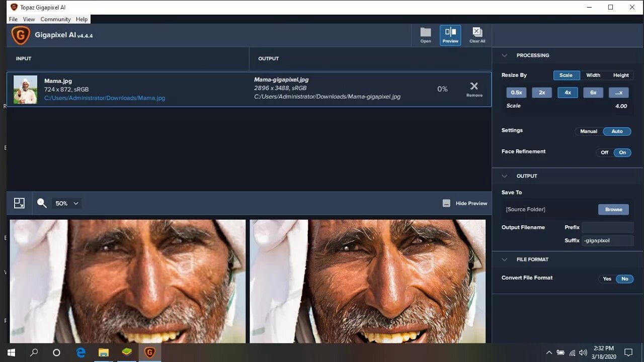Viewport: 644px width, 362px height.
Task: Click the INPUT column header
Action: click(24, 59)
